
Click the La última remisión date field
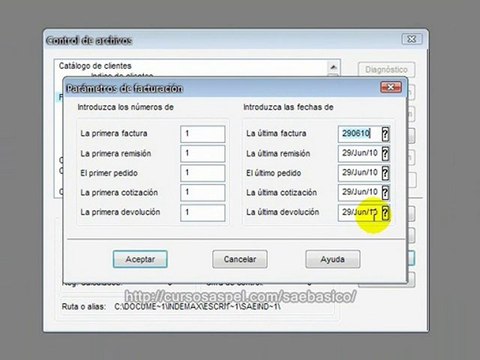(359, 153)
